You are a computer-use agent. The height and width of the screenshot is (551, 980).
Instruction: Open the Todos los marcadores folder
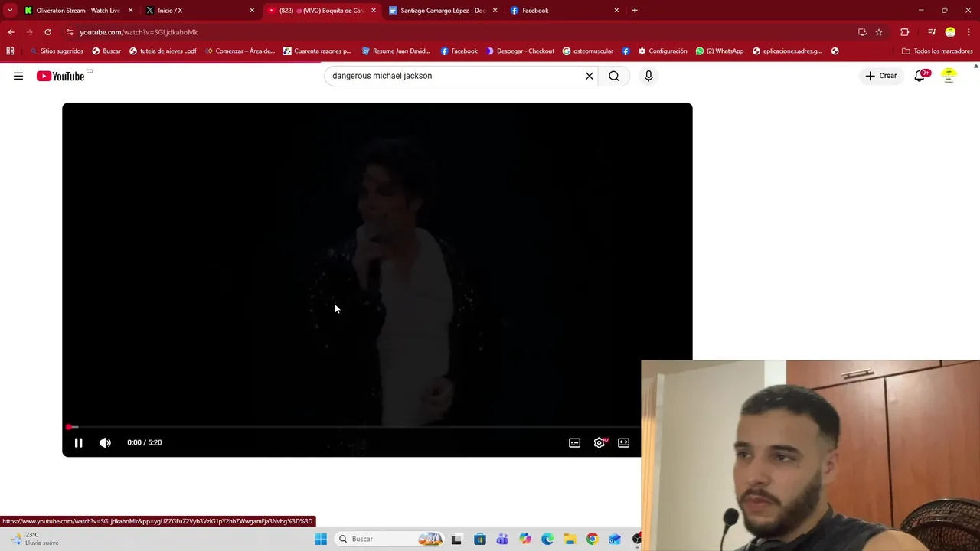pyautogui.click(x=937, y=51)
